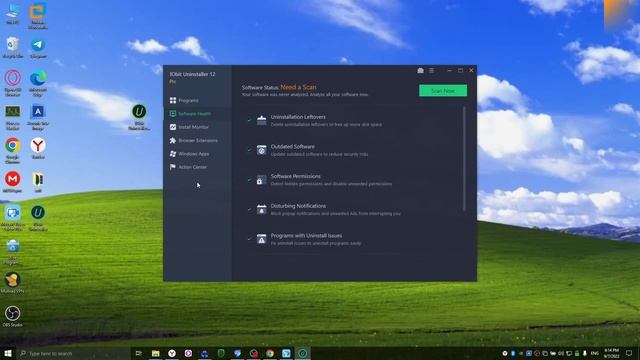The image size is (640, 360).
Task: Toggle the Disturbing Notifications checkmark
Action: 249,209
